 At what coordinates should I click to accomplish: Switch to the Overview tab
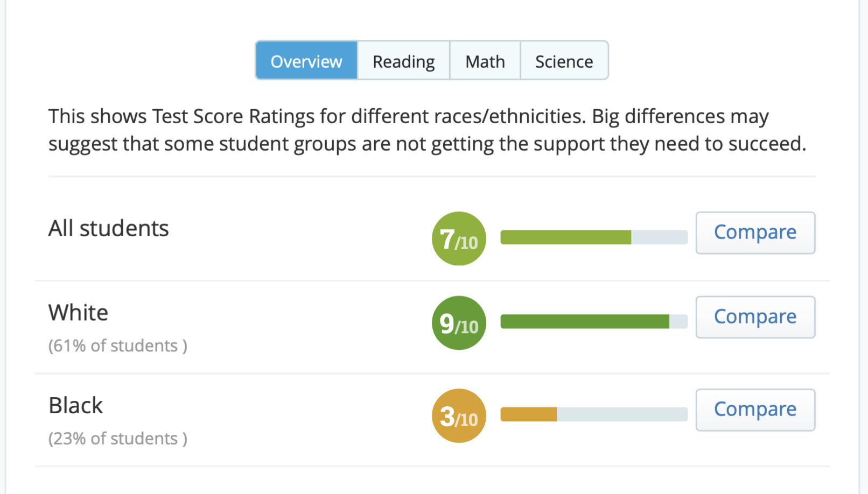[x=306, y=61]
